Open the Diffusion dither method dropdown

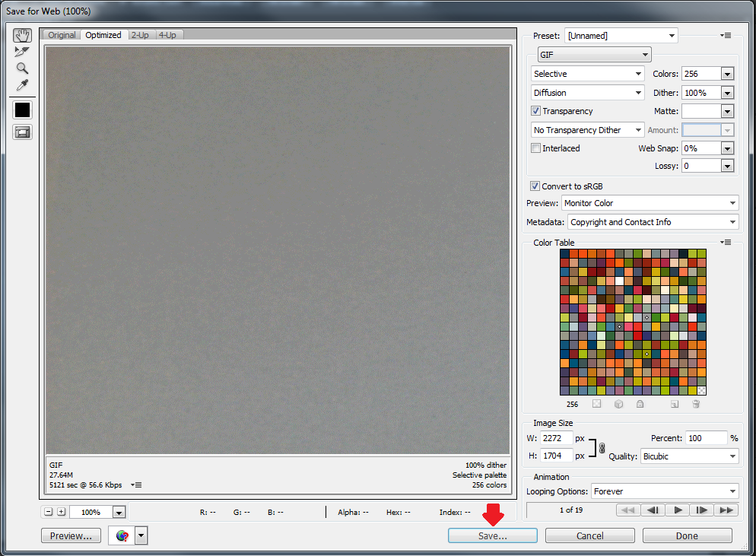(588, 93)
